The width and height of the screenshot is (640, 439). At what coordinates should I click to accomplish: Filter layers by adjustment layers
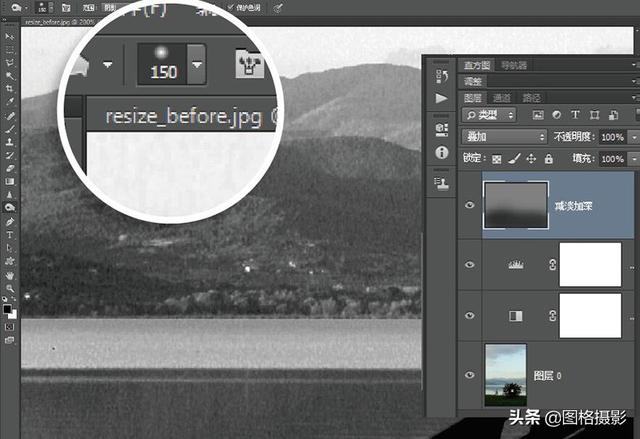point(557,115)
